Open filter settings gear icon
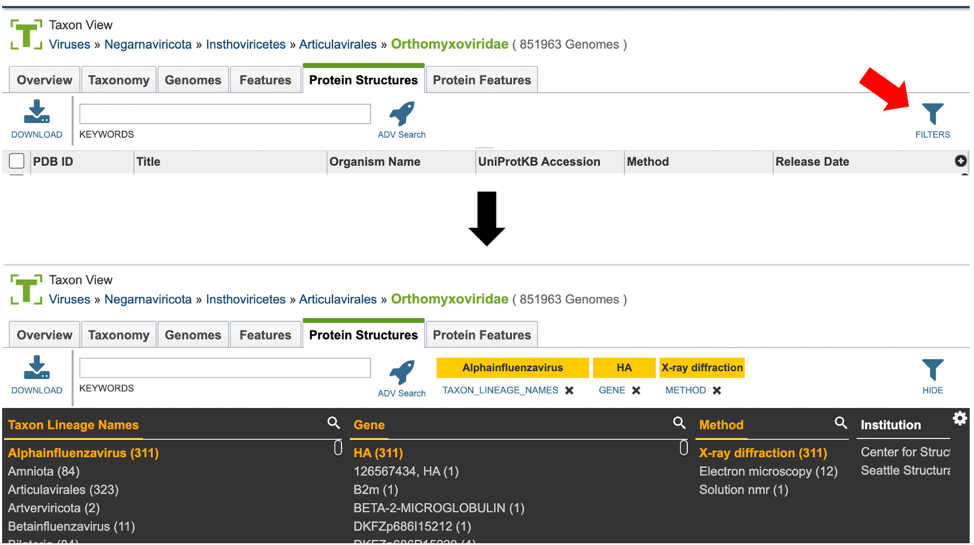Viewport: 974px width, 545px height. click(960, 418)
